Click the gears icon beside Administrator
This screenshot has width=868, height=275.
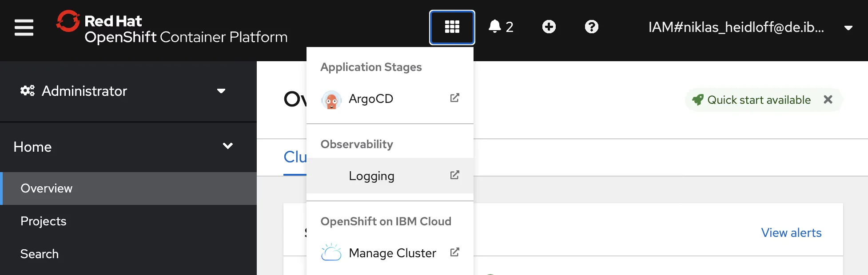pos(28,91)
